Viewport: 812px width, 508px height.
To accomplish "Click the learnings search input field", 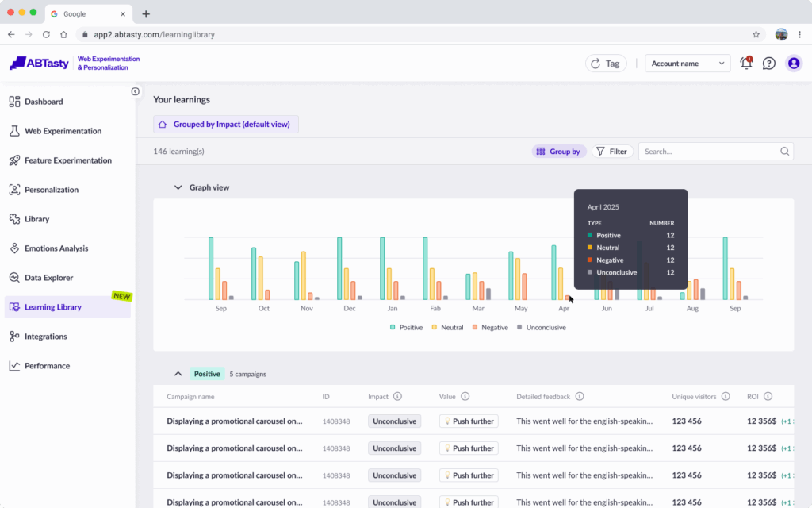I will (706, 152).
